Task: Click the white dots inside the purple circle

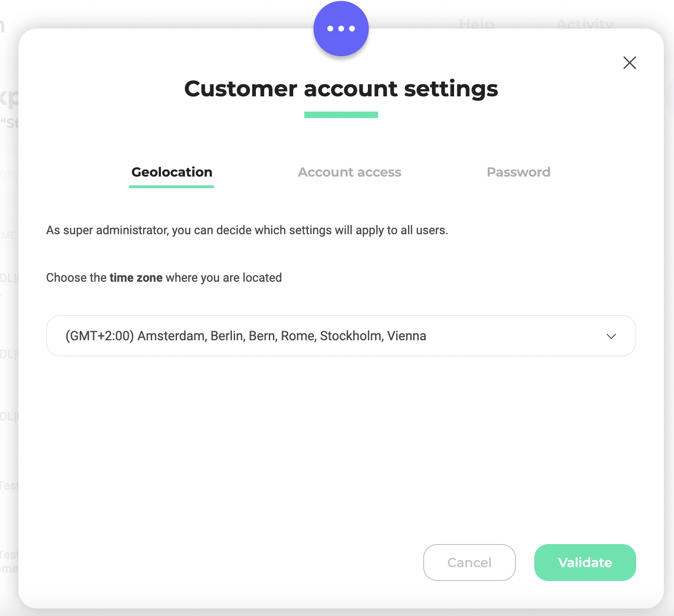Action: click(341, 29)
